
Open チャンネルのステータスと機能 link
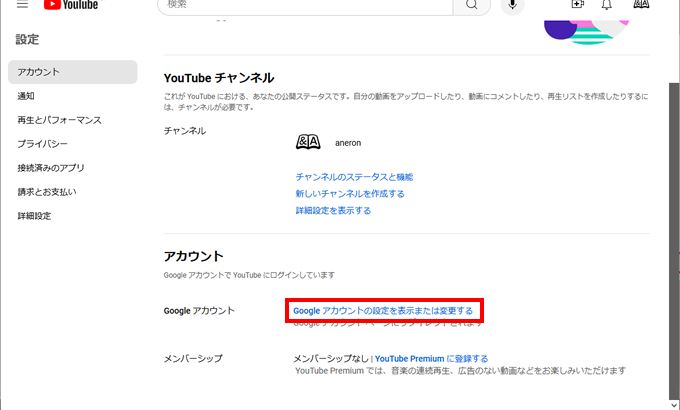pos(354,177)
